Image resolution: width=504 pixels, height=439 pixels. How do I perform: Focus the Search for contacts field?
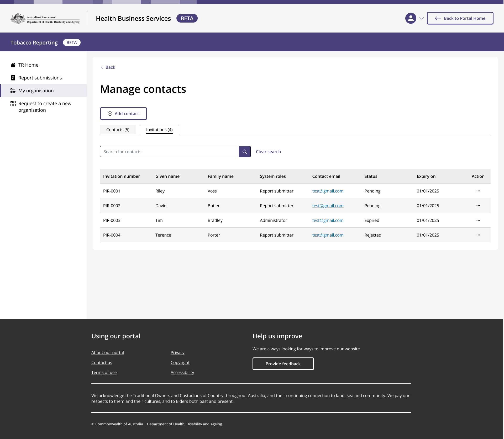pos(169,152)
